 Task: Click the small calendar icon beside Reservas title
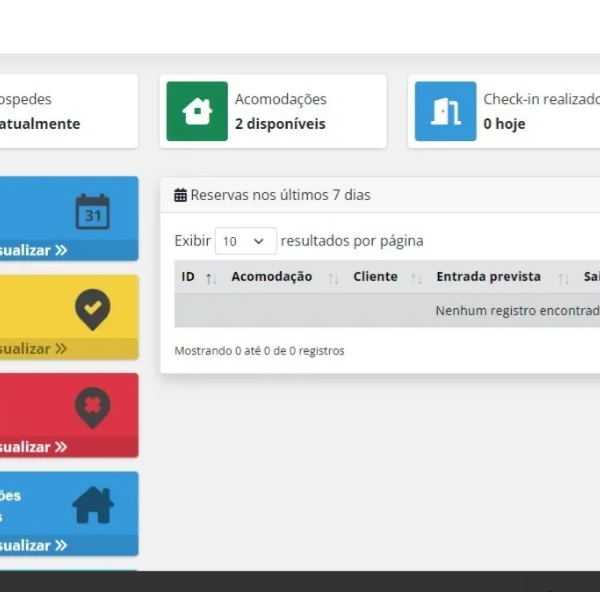pyautogui.click(x=180, y=196)
